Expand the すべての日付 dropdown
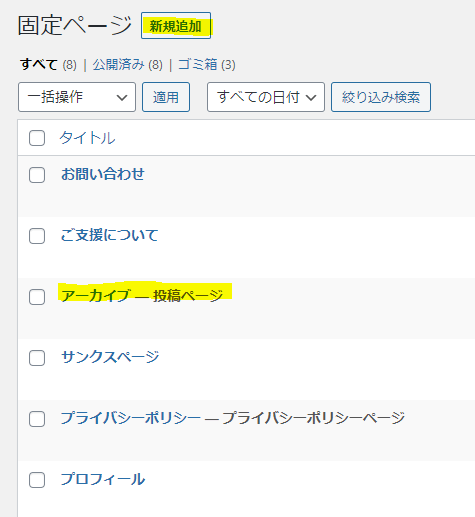Viewport: 475px width, 517px height. [266, 97]
